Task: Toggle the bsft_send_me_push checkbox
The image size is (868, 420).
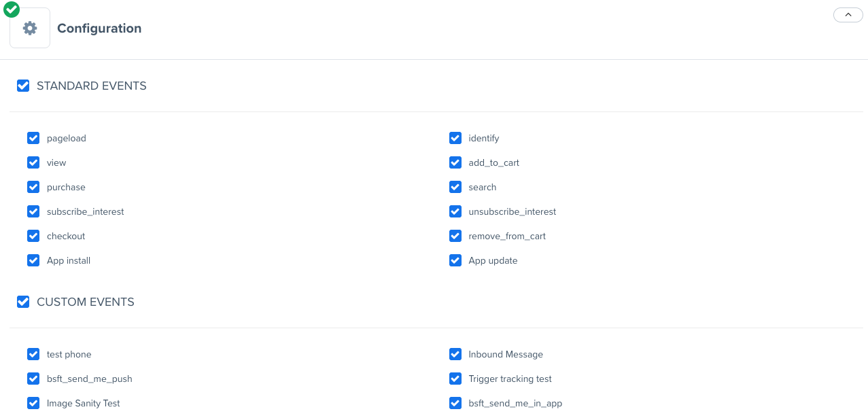Action: tap(33, 379)
